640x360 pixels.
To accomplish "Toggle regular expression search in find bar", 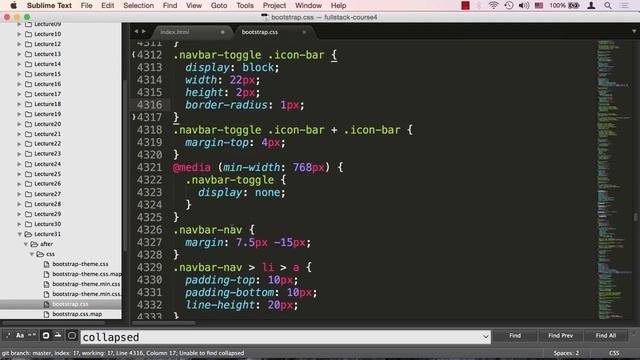I will 8,336.
